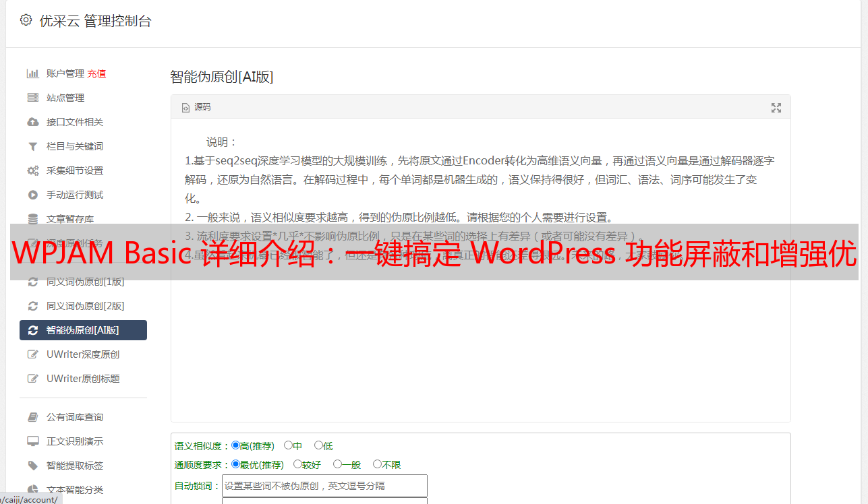Click the source code icon in editor toolbar
This screenshot has width=868, height=504.
(185, 108)
